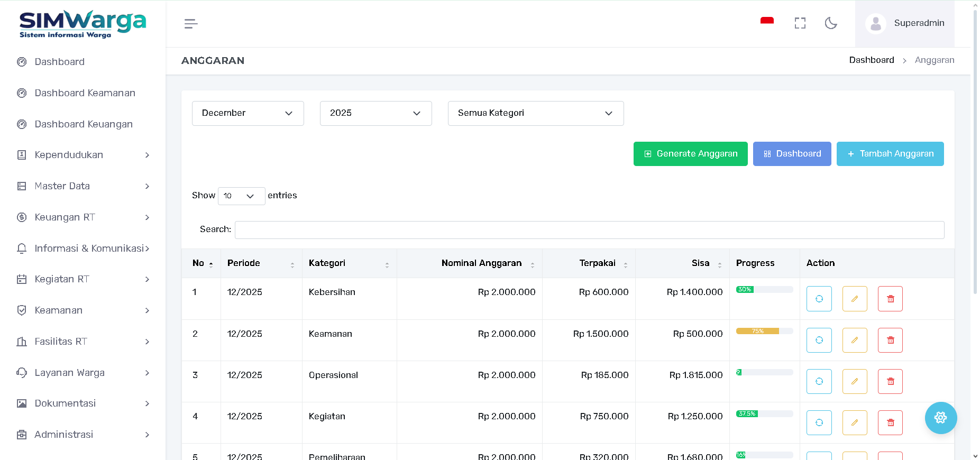
Task: Click the Generate Anggaran button
Action: pyautogui.click(x=690, y=154)
